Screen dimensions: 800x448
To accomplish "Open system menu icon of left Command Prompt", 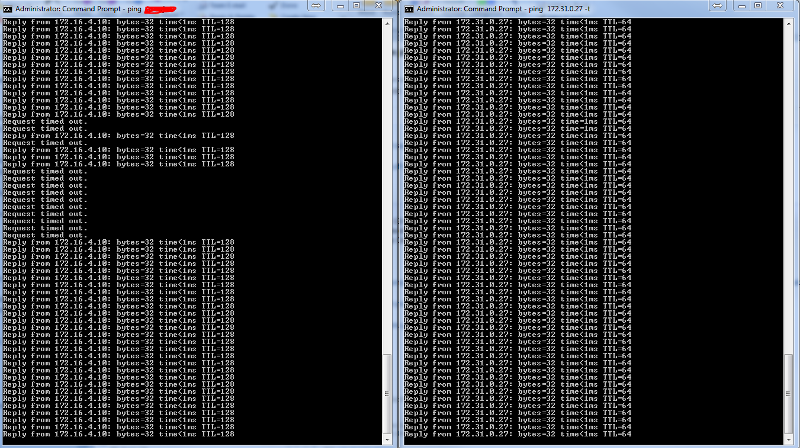I will click(x=6, y=7).
